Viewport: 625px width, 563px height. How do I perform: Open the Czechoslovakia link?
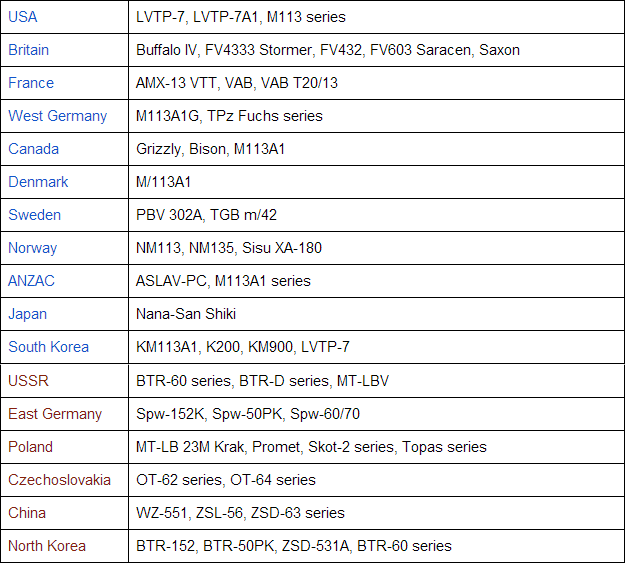tap(60, 480)
